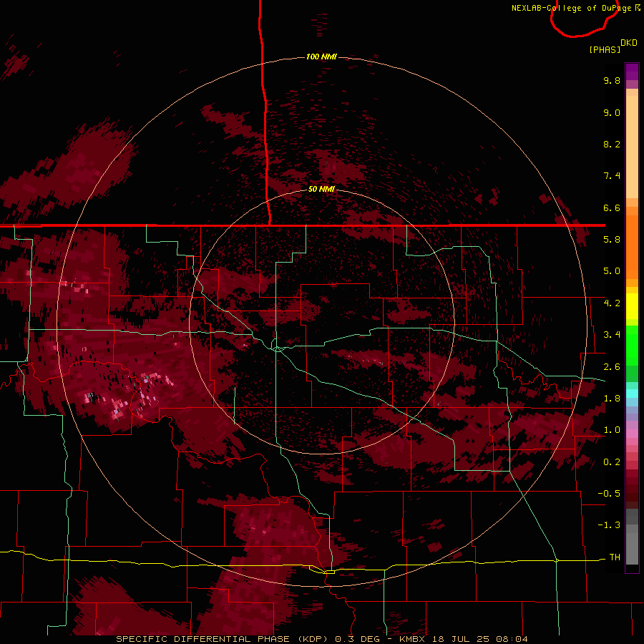Click the 1.0 scale value
The height and width of the screenshot is (644, 644).
(612, 430)
